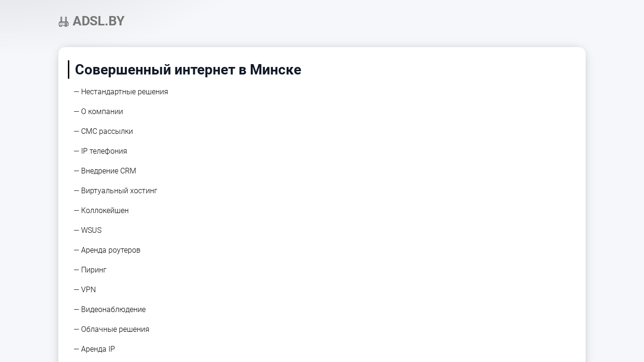The width and height of the screenshot is (644, 362).
Task: Open the WSUS link
Action: tap(91, 230)
